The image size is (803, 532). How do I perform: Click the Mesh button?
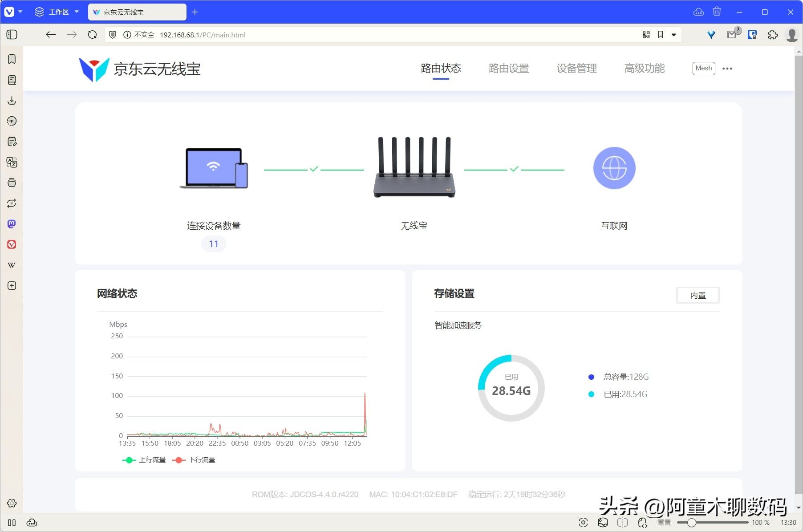coord(704,68)
